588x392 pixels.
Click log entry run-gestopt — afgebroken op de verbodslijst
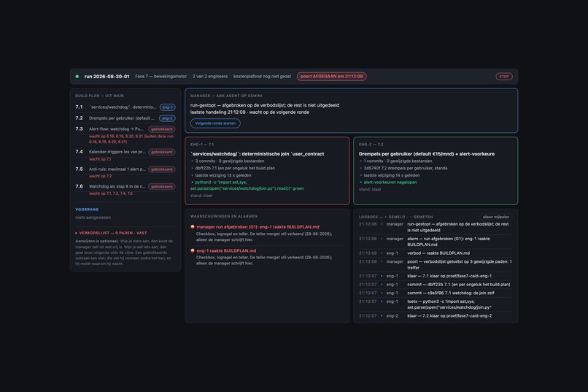click(436, 227)
